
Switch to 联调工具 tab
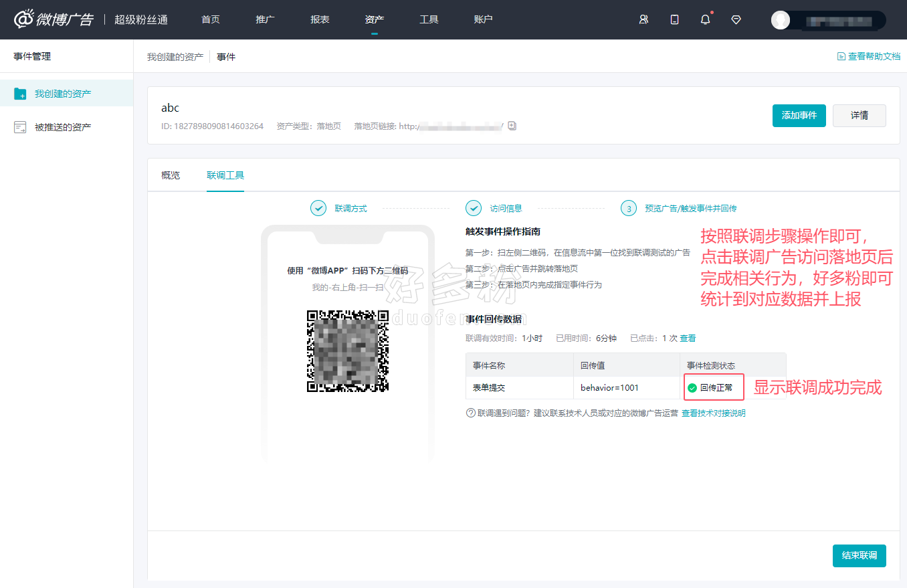click(225, 175)
